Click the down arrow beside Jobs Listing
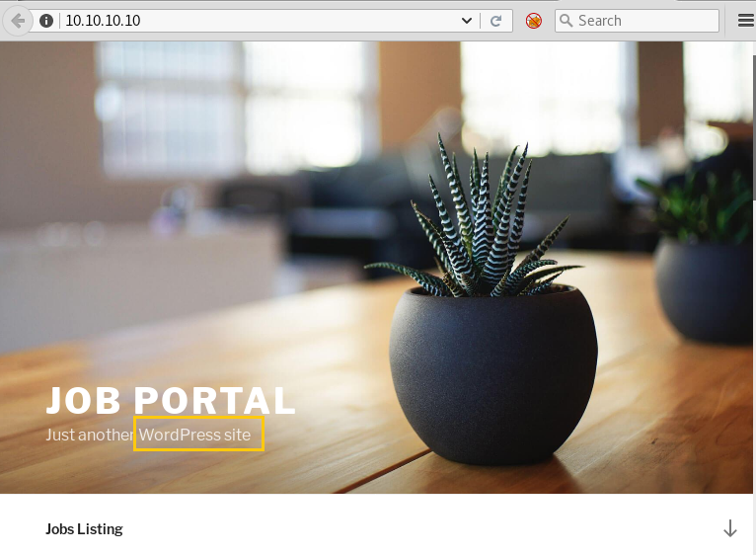 730,528
